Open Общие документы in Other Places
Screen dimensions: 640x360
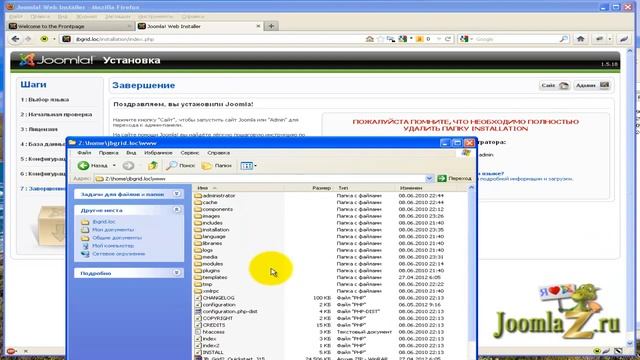click(117, 238)
